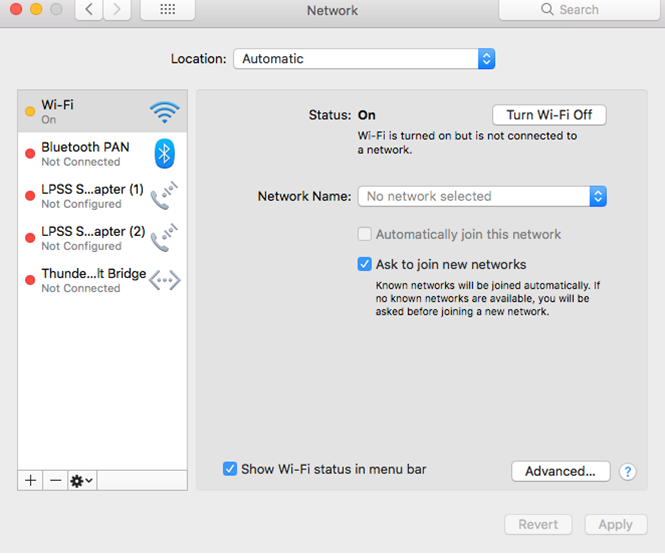Uncheck Show Wi-Fi status in menu bar
The width and height of the screenshot is (665, 556).
coord(230,469)
